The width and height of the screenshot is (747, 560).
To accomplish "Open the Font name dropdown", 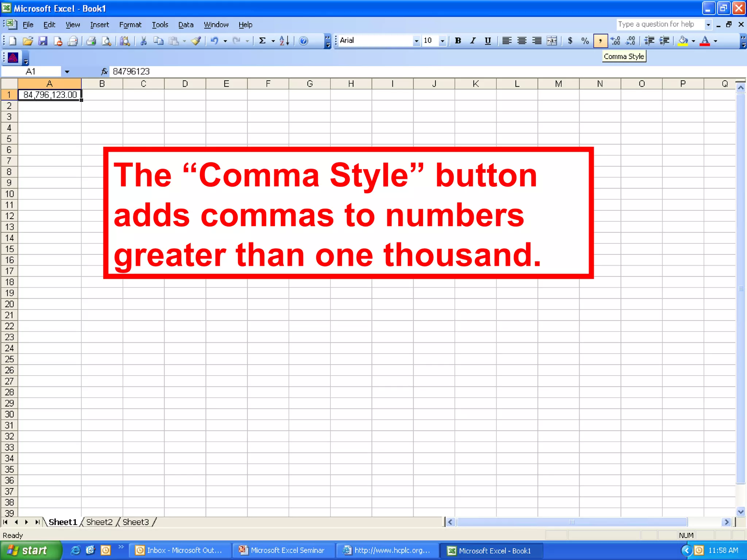I will click(416, 41).
